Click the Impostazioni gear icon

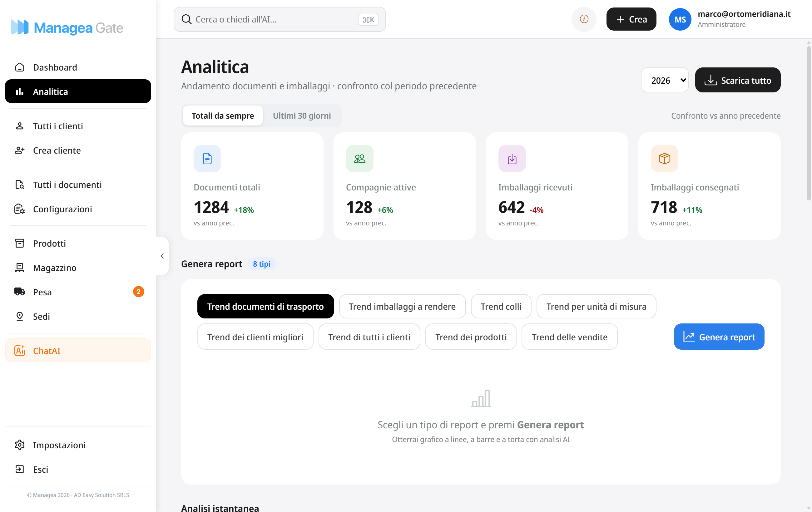tap(20, 445)
